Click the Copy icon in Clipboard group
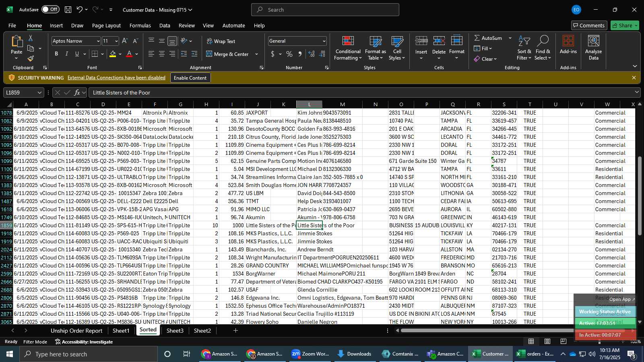 tap(31, 49)
